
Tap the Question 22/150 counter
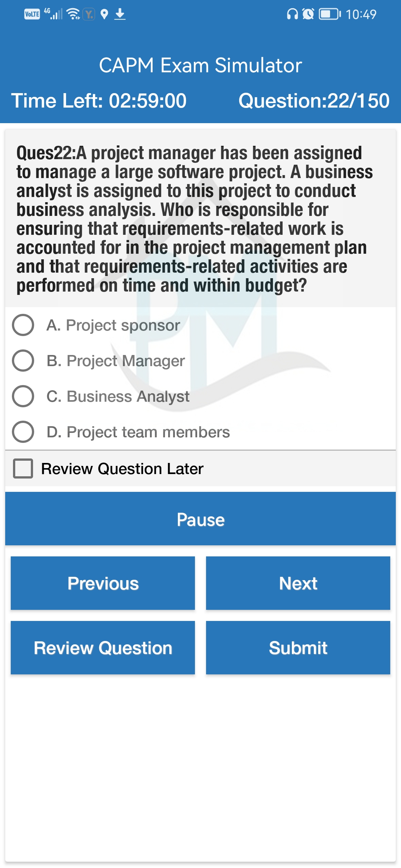[x=314, y=101]
